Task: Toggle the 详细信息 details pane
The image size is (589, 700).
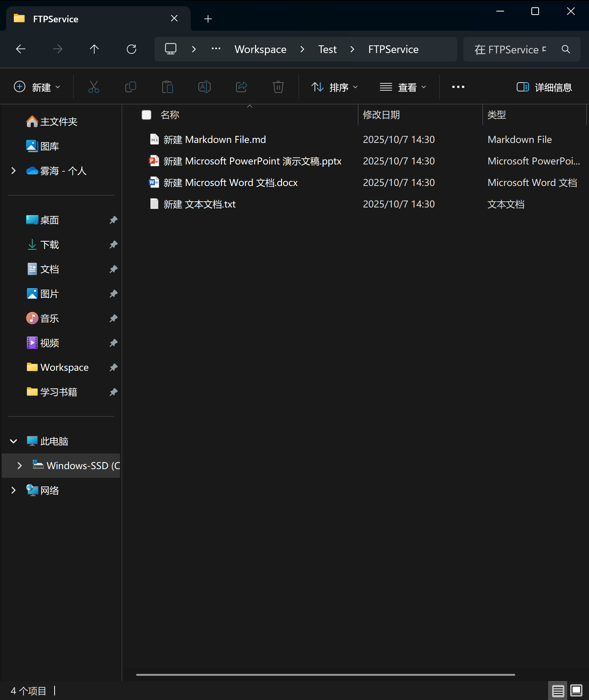Action: click(x=544, y=87)
